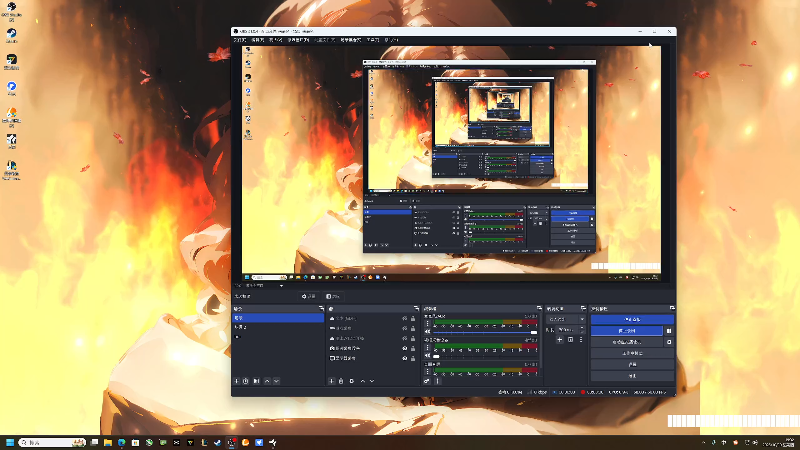Open transition properties three-dots menu
This screenshot has width=800, height=450.
pos(581,340)
